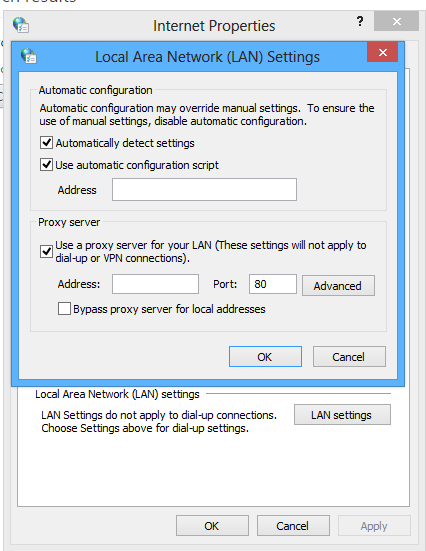Click the LAN Settings dialog globe icon

28,56
